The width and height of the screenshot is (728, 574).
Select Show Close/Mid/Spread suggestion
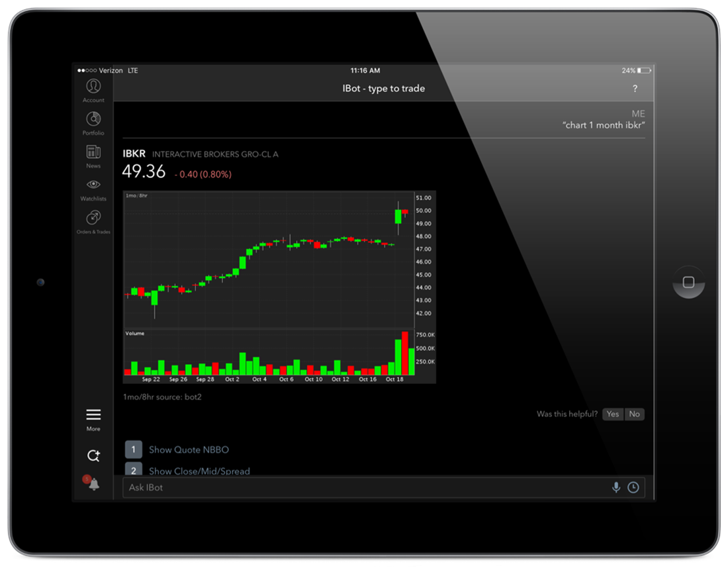pos(199,471)
